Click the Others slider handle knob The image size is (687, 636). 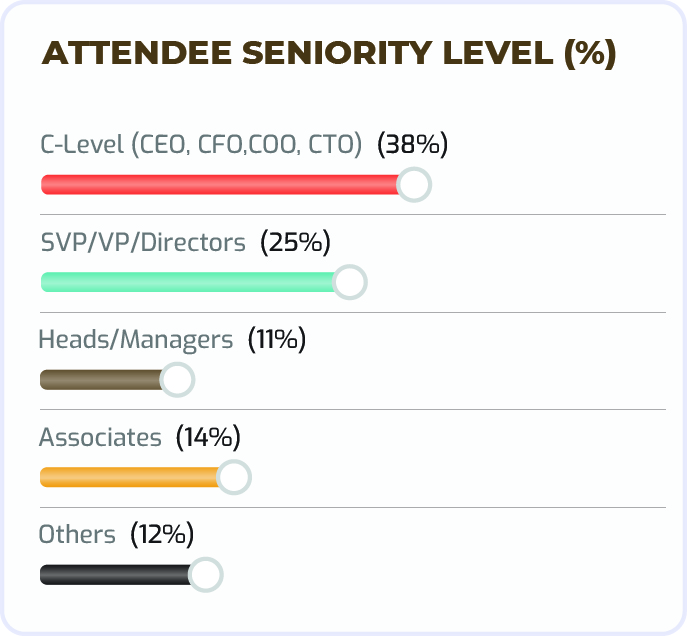pyautogui.click(x=205, y=575)
